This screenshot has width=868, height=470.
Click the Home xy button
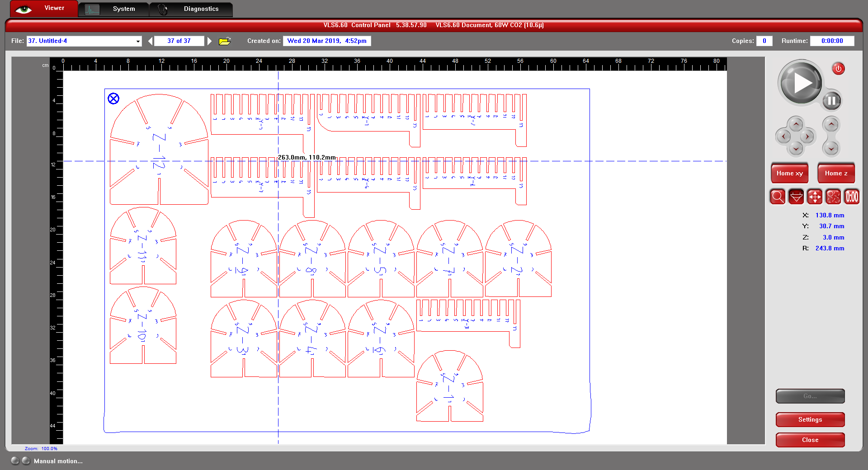click(790, 173)
